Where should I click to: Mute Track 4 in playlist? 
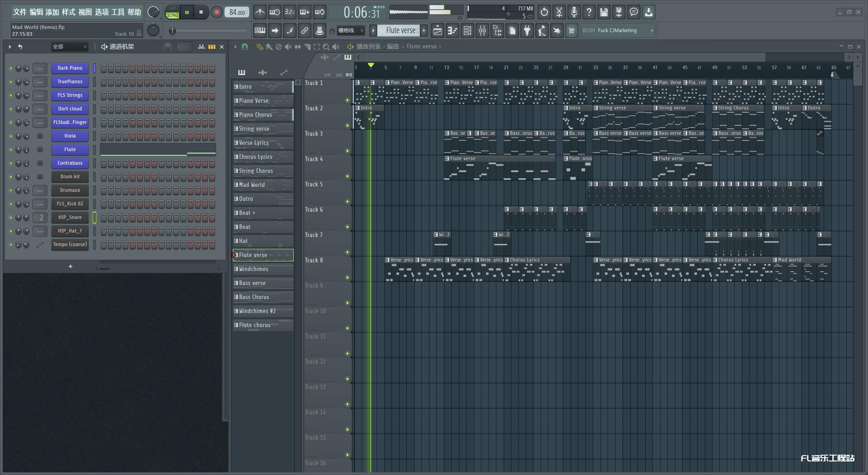[347, 176]
